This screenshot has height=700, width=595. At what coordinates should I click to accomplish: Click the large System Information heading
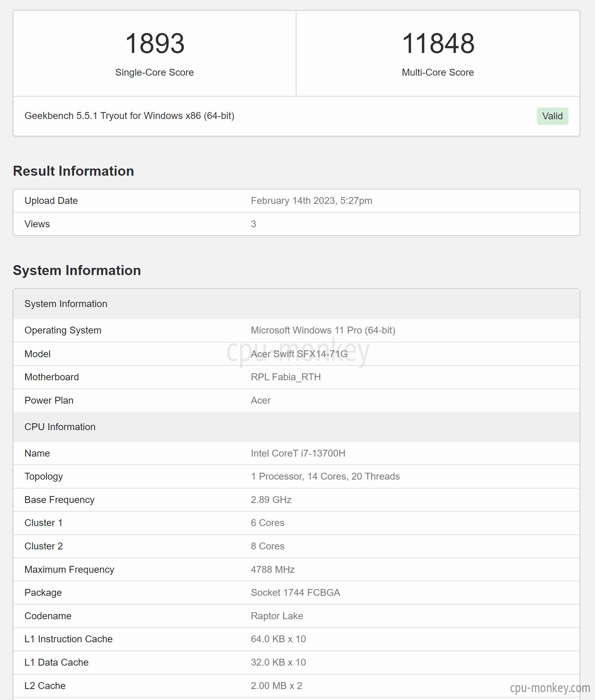pyautogui.click(x=77, y=271)
